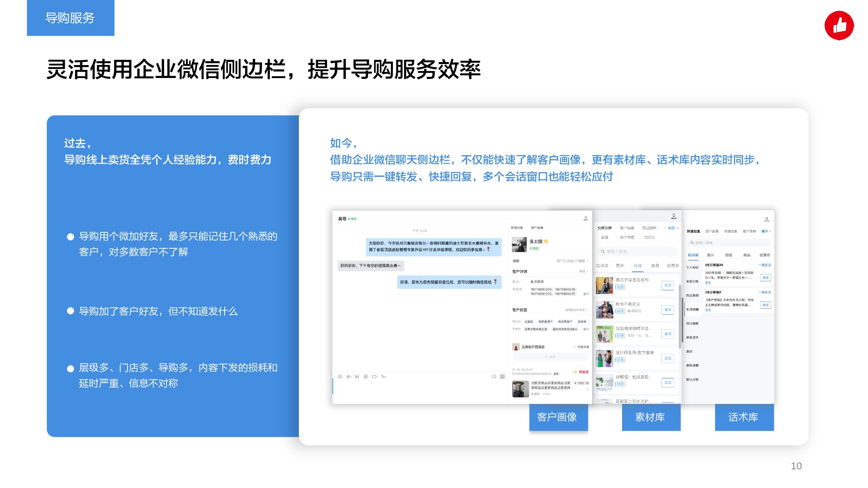The height and width of the screenshot is (488, 868).
Task: Toggle the sidebar panel icon above input
Action: click(x=502, y=376)
